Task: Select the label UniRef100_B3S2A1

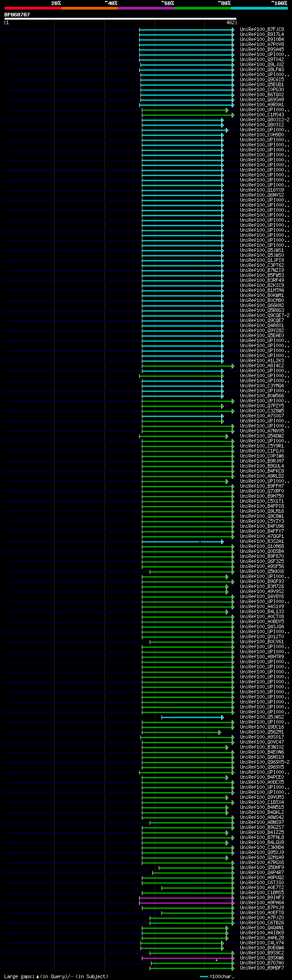Action: coord(262,541)
